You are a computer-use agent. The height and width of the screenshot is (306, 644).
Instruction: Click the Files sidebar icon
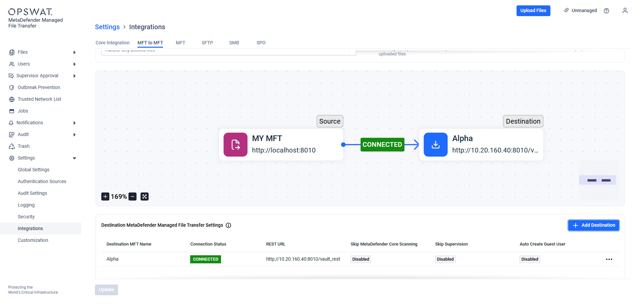[12, 52]
